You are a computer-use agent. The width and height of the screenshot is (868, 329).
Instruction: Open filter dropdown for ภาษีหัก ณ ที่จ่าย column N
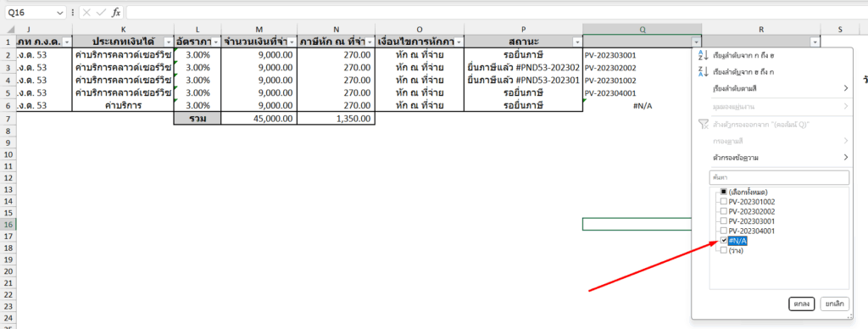tap(370, 42)
